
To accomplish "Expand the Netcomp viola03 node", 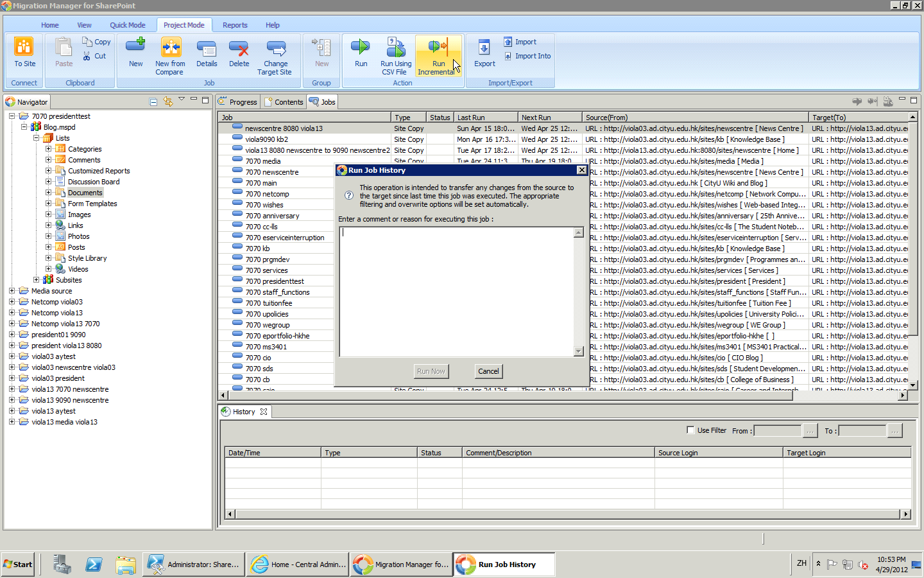I will click(12, 302).
